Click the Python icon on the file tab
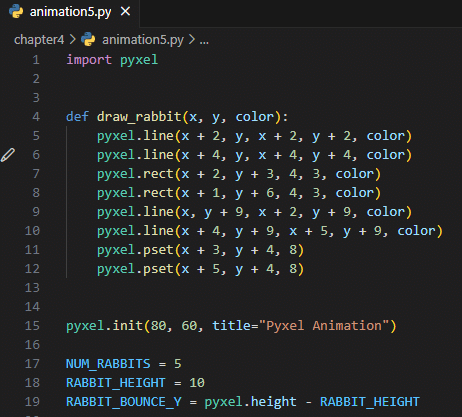The image size is (462, 417). click(16, 12)
